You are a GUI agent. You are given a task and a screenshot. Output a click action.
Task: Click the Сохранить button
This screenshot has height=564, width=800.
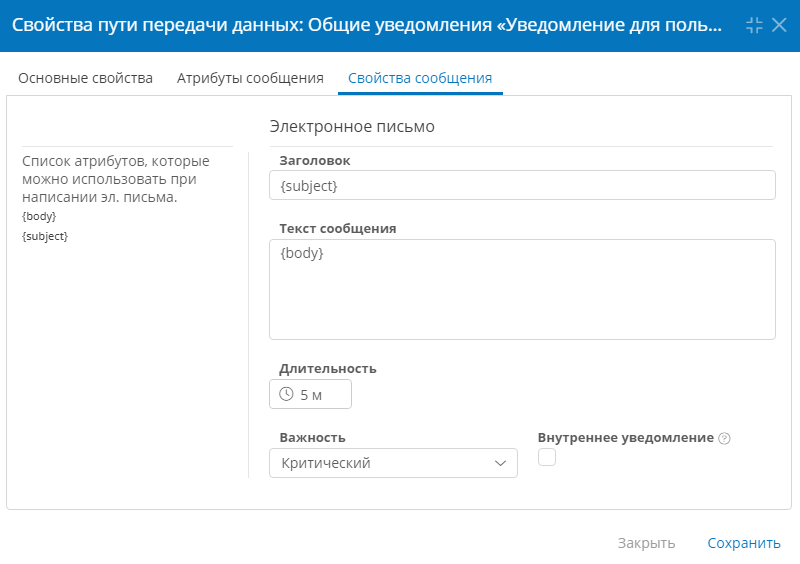[744, 543]
